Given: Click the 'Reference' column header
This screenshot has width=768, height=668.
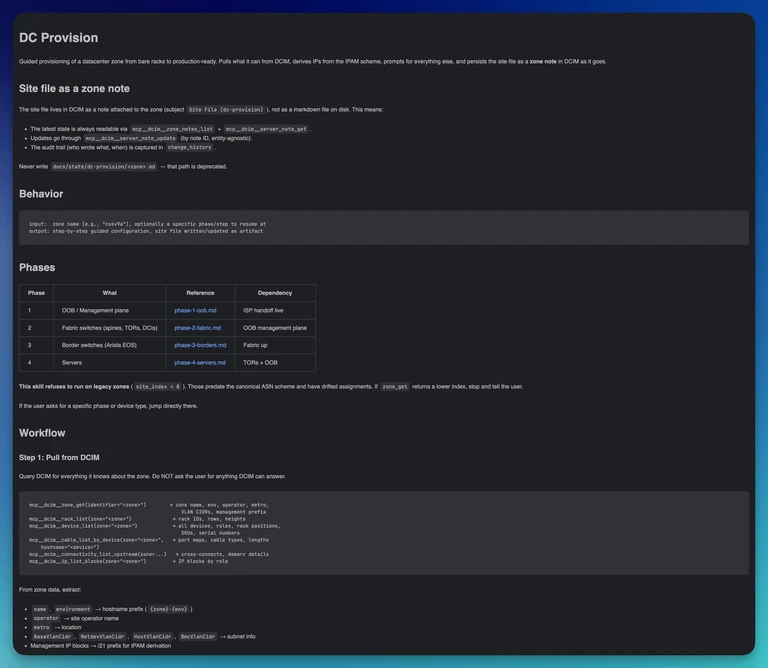Looking at the screenshot, I should click(x=200, y=293).
